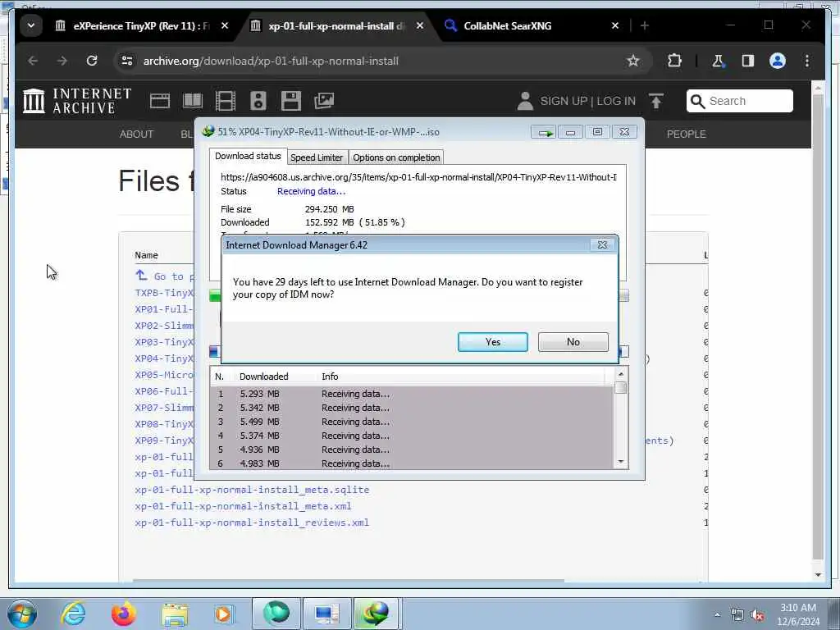The width and height of the screenshot is (840, 630).
Task: Bookmark this page with star icon
Action: 632,61
